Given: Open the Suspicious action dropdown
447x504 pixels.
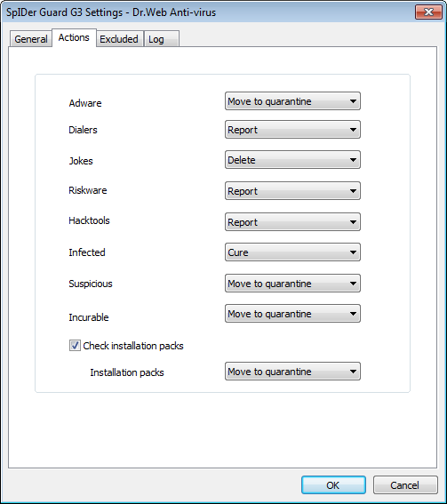Looking at the screenshot, I should point(292,284).
